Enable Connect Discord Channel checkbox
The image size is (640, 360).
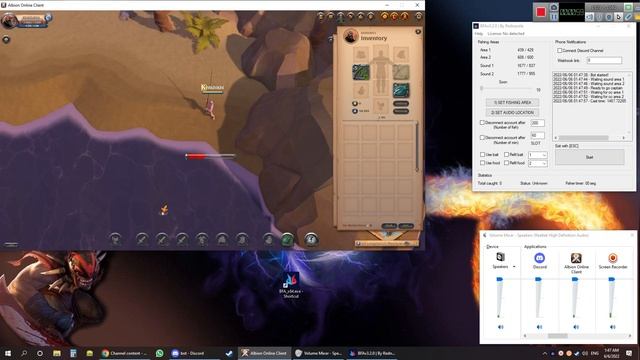(559, 51)
